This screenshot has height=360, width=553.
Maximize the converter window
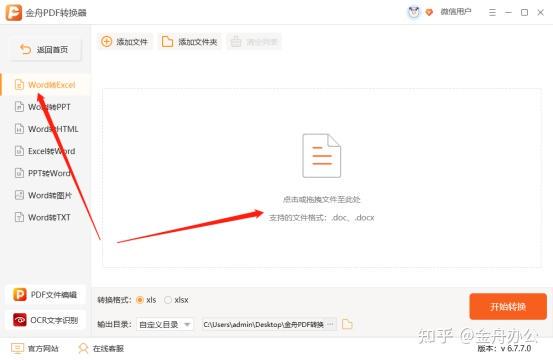(524, 13)
